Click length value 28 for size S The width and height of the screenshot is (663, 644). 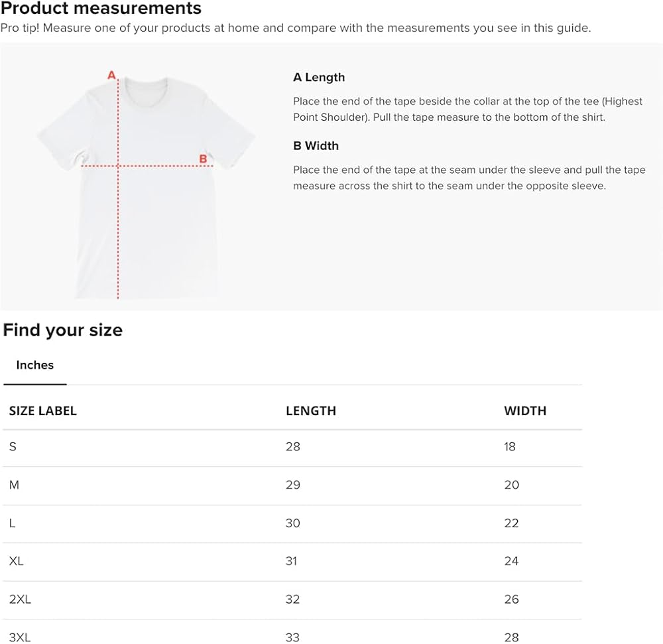tap(293, 446)
